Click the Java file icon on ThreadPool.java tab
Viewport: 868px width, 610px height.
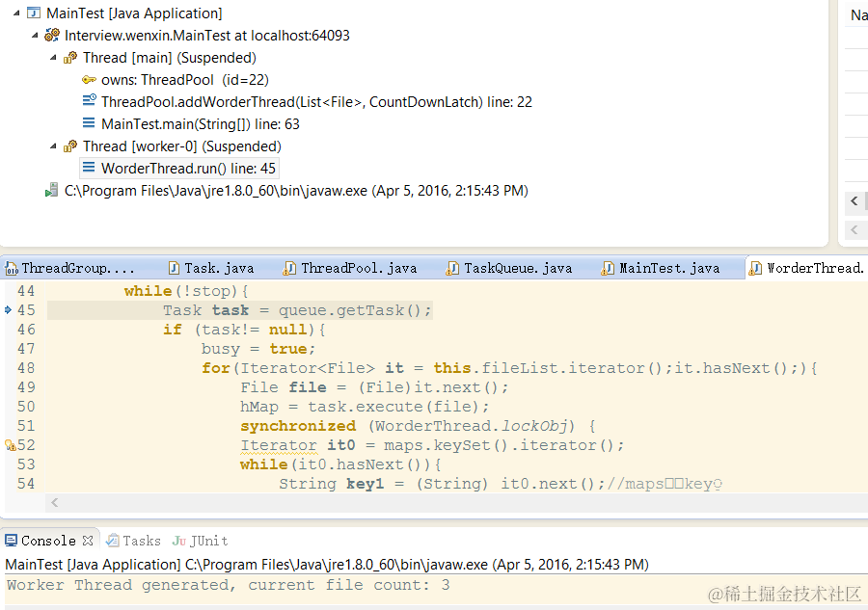(289, 268)
